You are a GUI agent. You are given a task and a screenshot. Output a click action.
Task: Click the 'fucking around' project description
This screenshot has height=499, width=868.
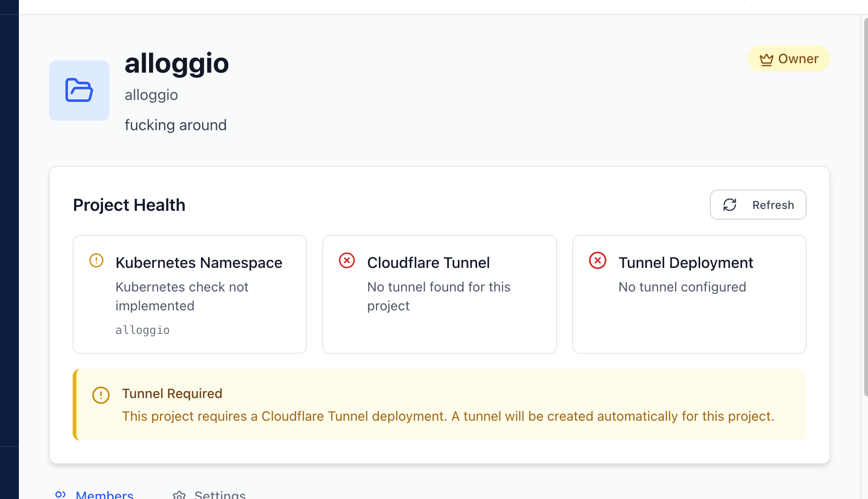click(x=175, y=125)
